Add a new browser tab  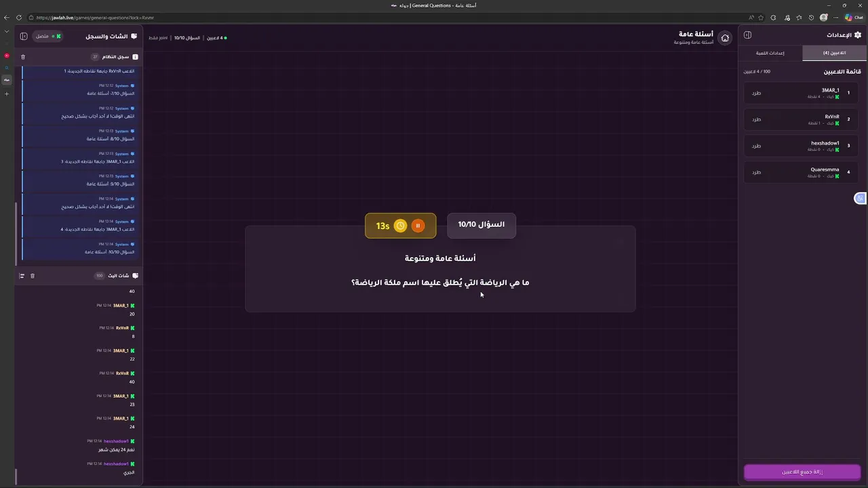[7, 94]
